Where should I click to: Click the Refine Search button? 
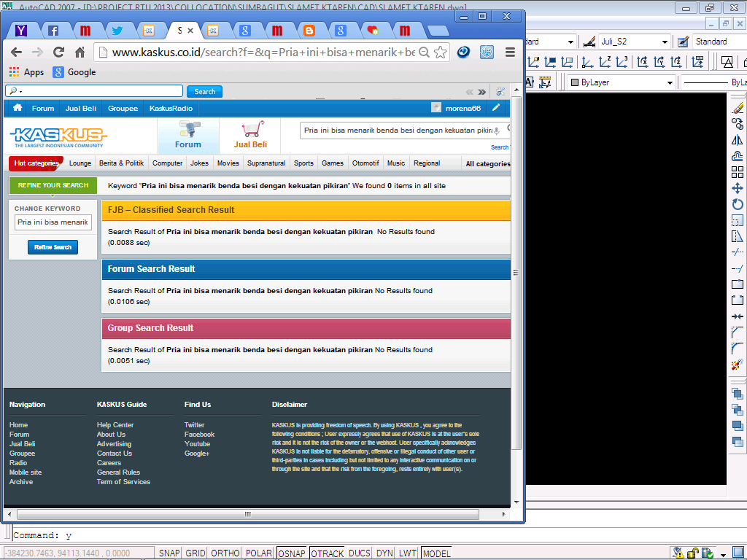point(53,247)
